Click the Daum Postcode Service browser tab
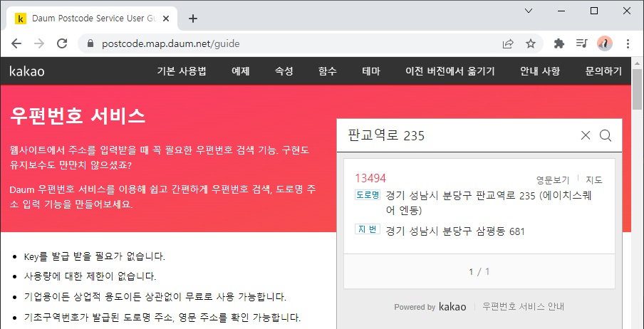The width and height of the screenshot is (644, 329). pyautogui.click(x=93, y=19)
